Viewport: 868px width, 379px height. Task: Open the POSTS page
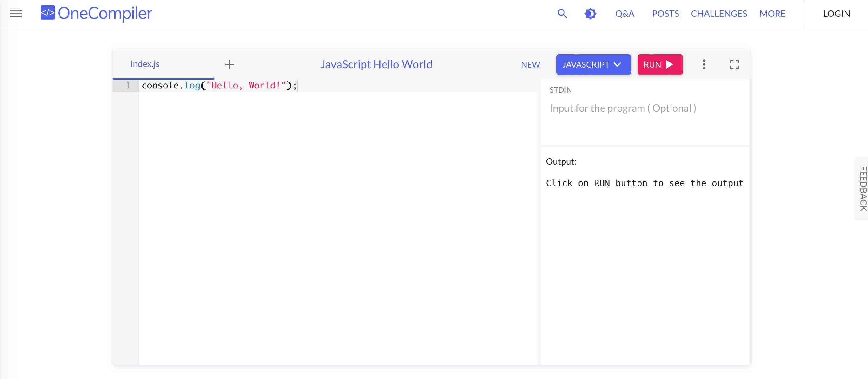[665, 13]
